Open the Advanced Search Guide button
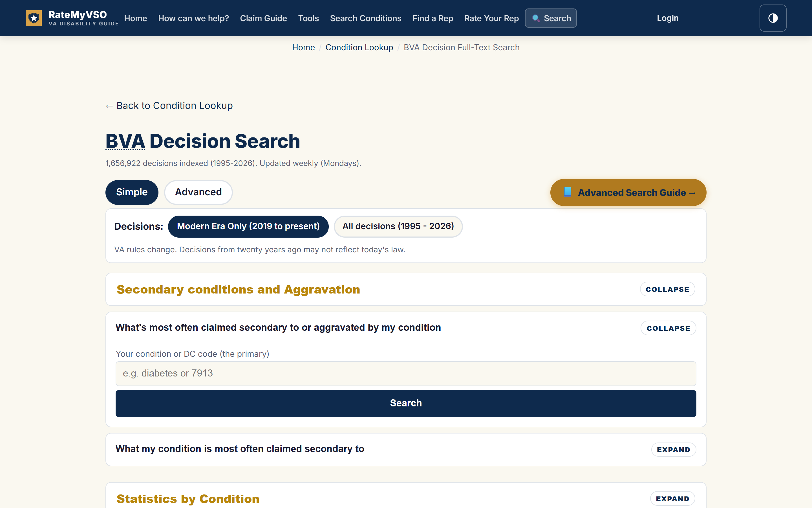The width and height of the screenshot is (812, 508). (x=628, y=192)
